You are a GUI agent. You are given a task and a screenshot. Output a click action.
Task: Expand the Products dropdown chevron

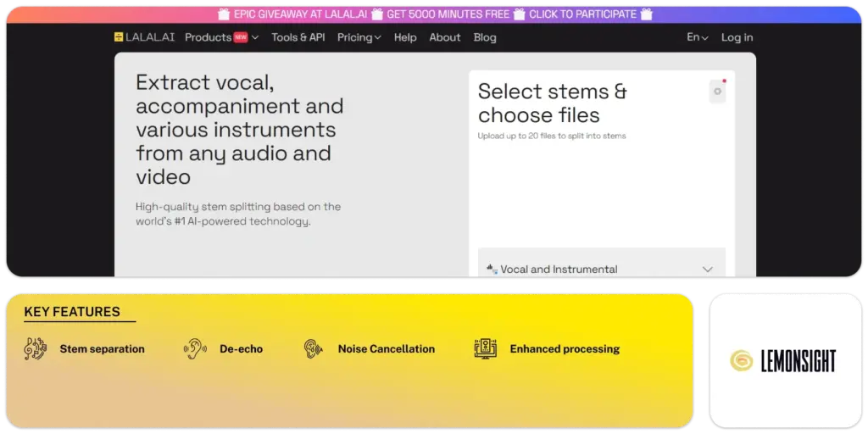click(x=254, y=37)
